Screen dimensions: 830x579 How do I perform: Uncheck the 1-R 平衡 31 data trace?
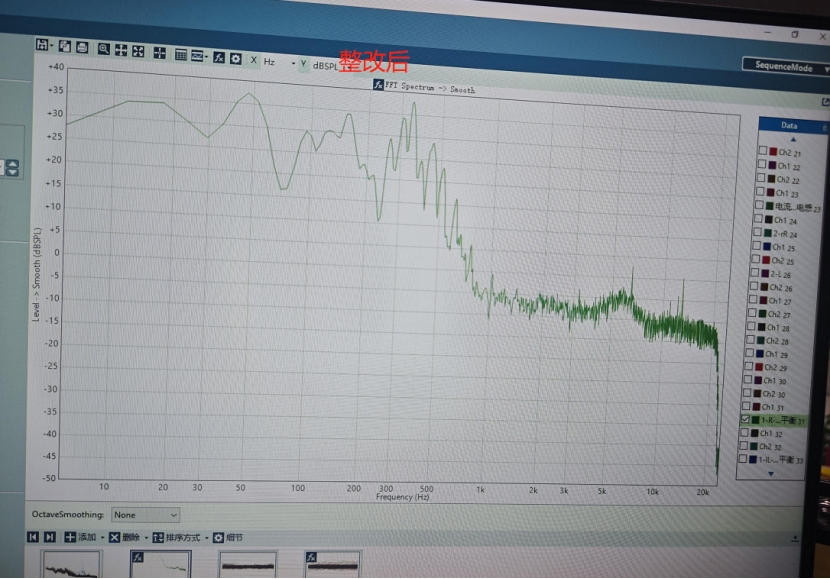click(x=745, y=419)
